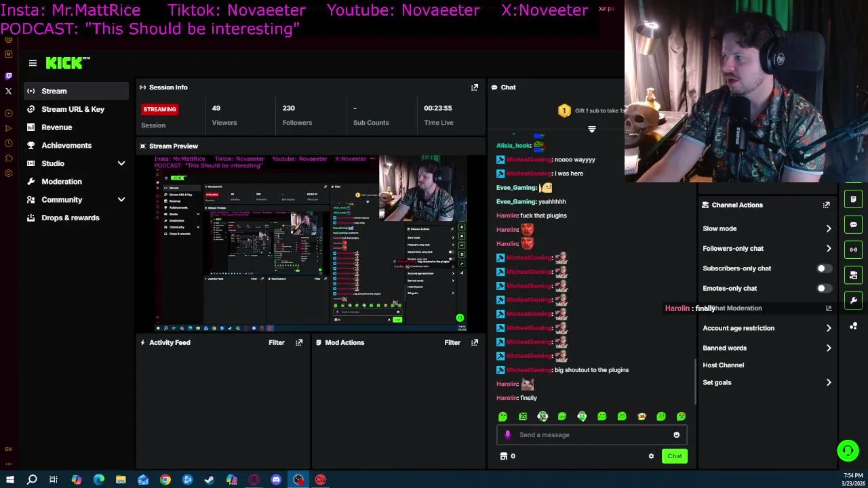The width and height of the screenshot is (868, 488).
Task: Click the 00:23:55 Time Live value
Action: coord(438,108)
